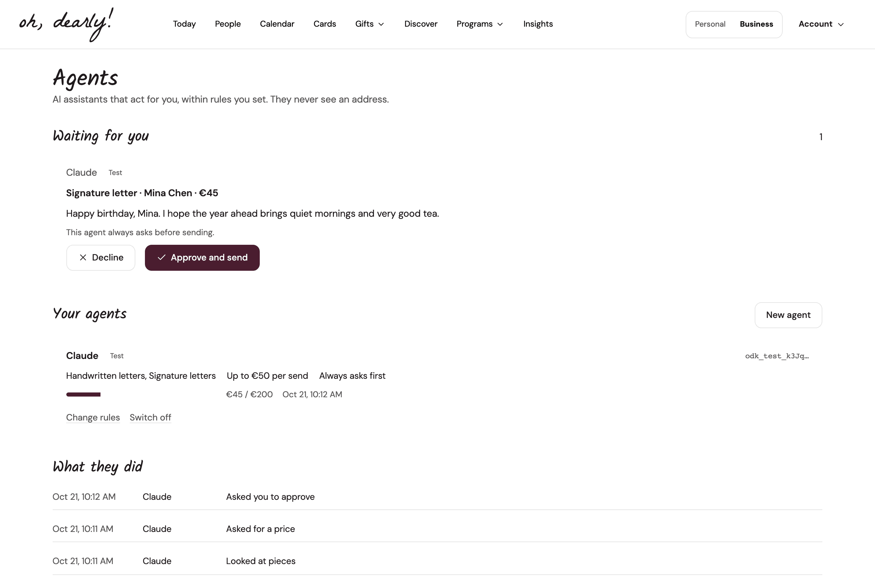The height and width of the screenshot is (588, 875).
Task: Open the People page
Action: coord(228,24)
